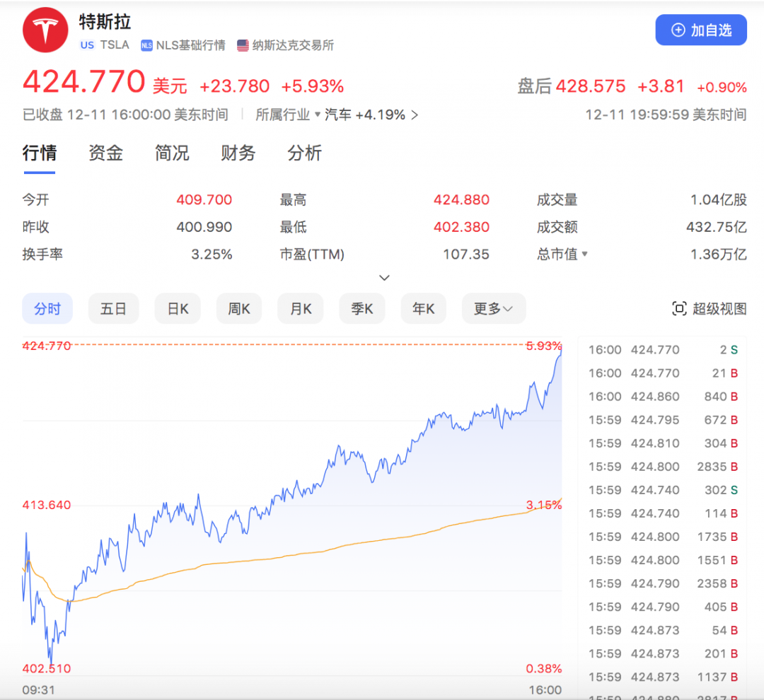
Task: Select the 年K chart period
Action: [x=423, y=308]
